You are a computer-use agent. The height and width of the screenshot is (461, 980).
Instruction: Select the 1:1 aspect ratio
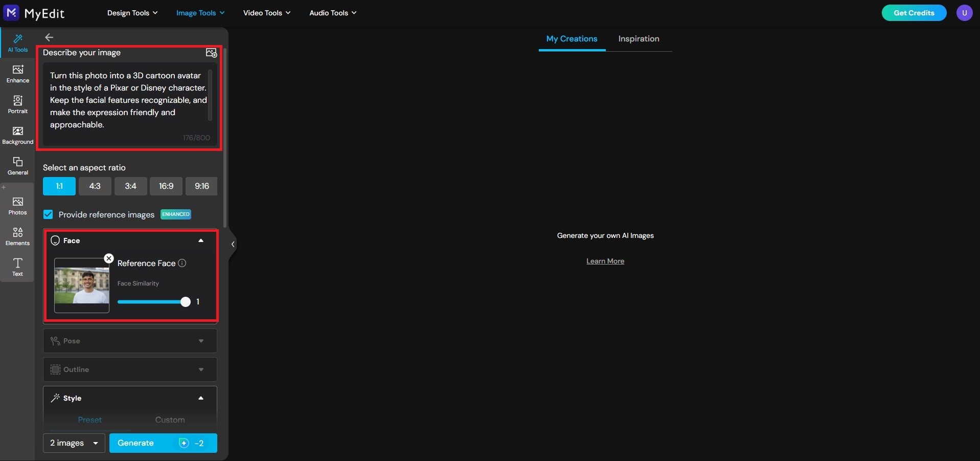59,186
